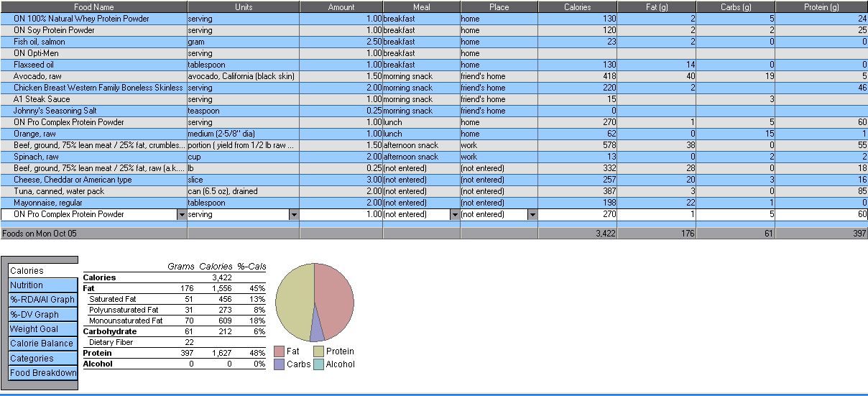Click the Place column header
Screen dimensions: 868x396
[x=499, y=7]
